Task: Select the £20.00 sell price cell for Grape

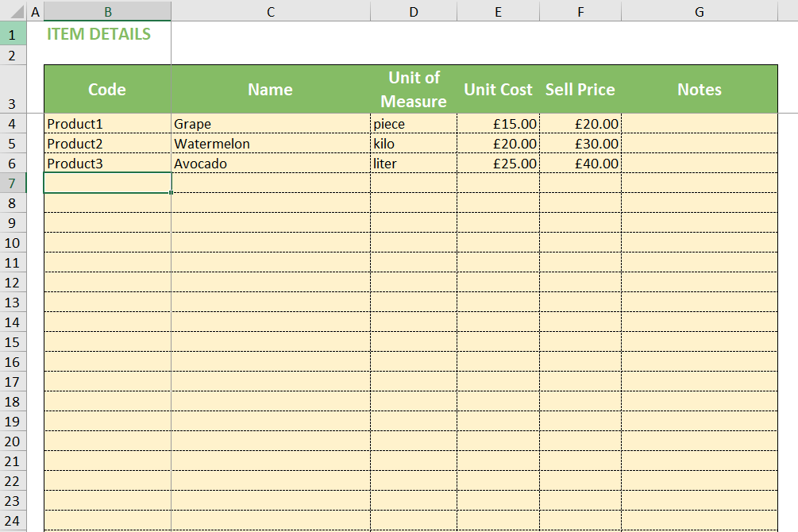Action: pyautogui.click(x=580, y=124)
